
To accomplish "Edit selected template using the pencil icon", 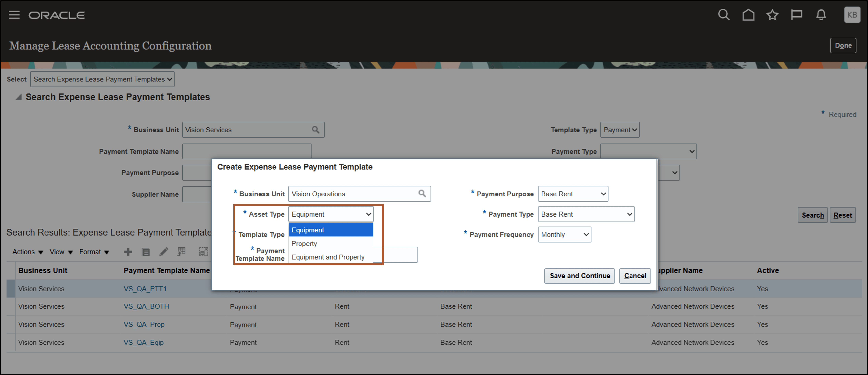I will (164, 252).
